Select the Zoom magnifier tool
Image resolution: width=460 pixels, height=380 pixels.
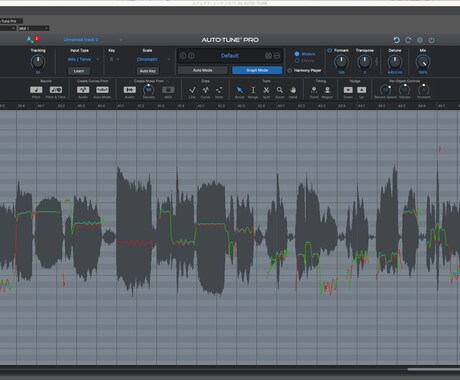[280, 90]
